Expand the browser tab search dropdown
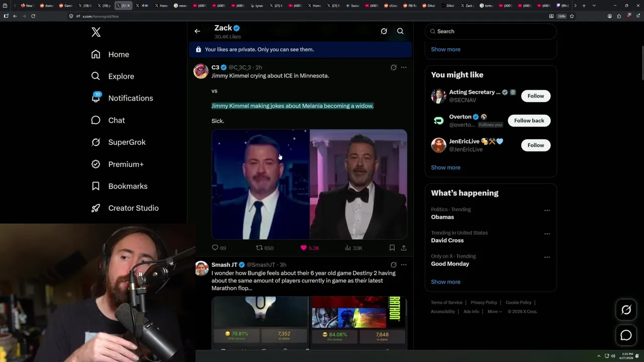 click(594, 6)
